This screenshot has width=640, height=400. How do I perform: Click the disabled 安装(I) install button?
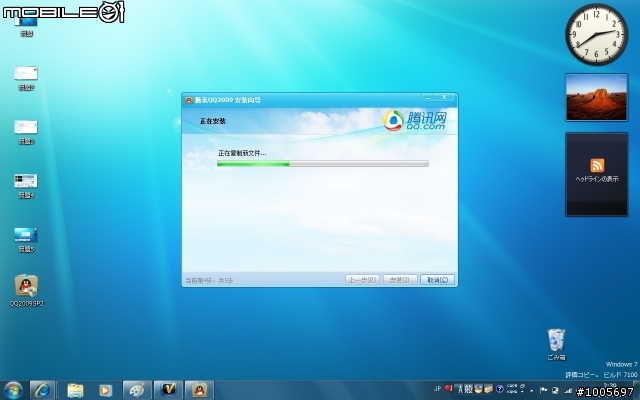(x=400, y=280)
